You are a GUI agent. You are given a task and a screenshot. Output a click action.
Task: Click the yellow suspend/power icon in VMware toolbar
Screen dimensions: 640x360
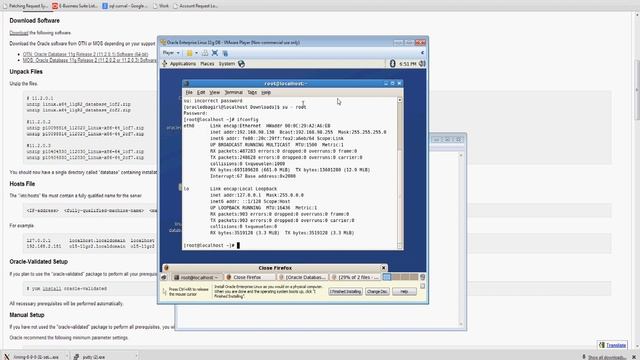click(x=189, y=53)
